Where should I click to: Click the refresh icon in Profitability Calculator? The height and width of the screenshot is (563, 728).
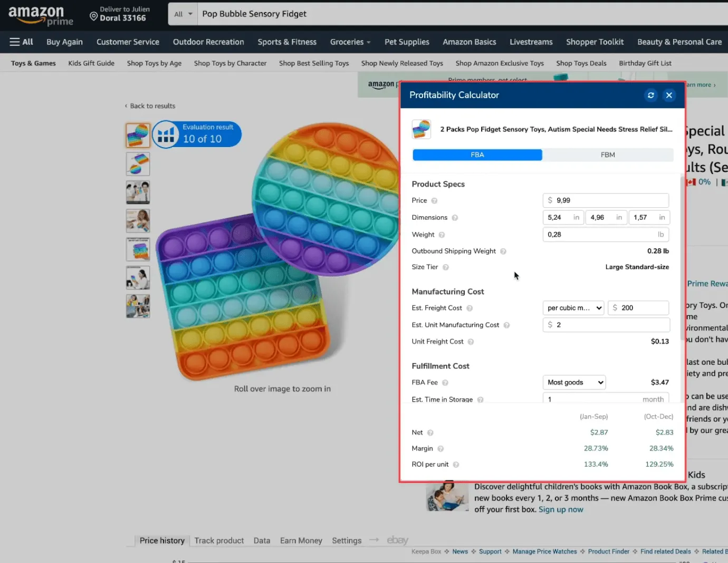(650, 95)
